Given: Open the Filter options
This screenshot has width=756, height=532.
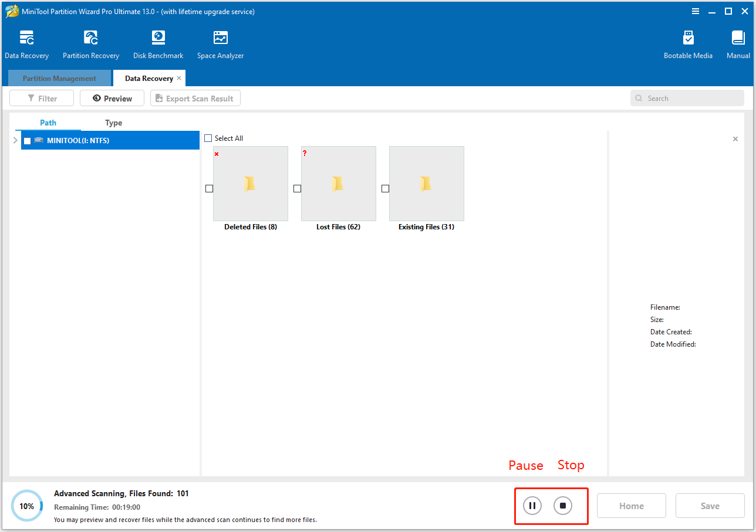Looking at the screenshot, I should 41,98.
